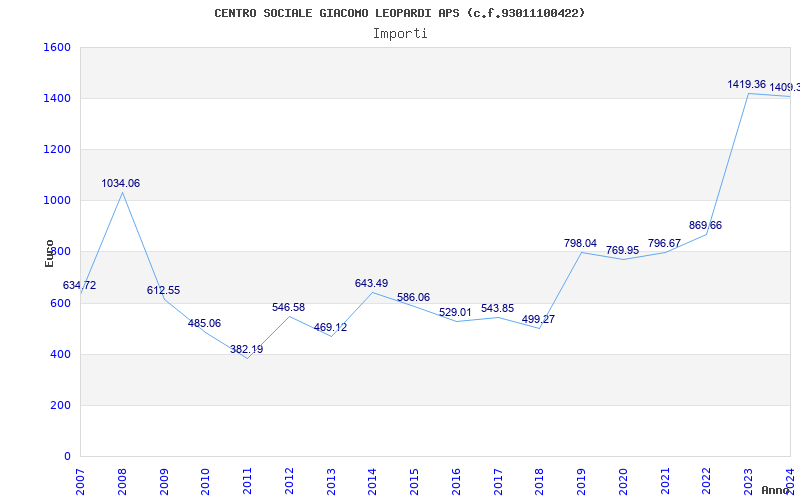Select the 1034.06 data label
Image resolution: width=800 pixels, height=500 pixels.
[120, 183]
